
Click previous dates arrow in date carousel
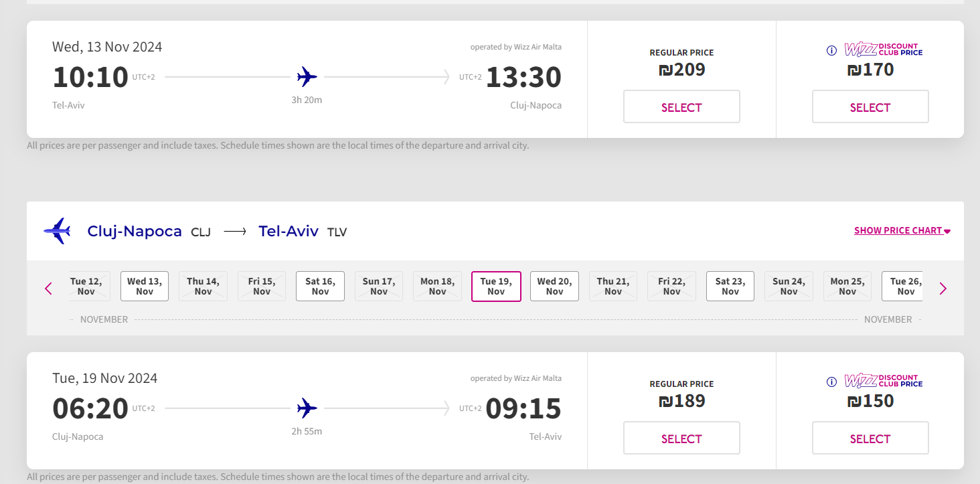(x=48, y=289)
